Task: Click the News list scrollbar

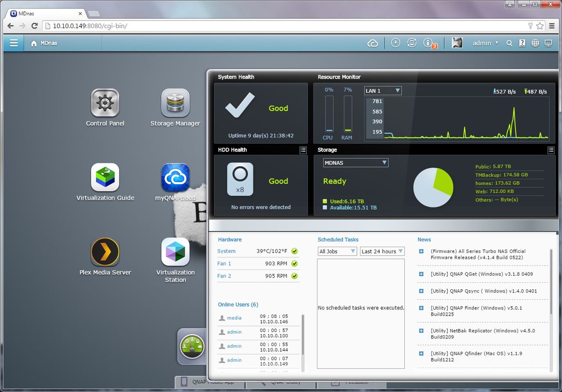Action: 551,281
